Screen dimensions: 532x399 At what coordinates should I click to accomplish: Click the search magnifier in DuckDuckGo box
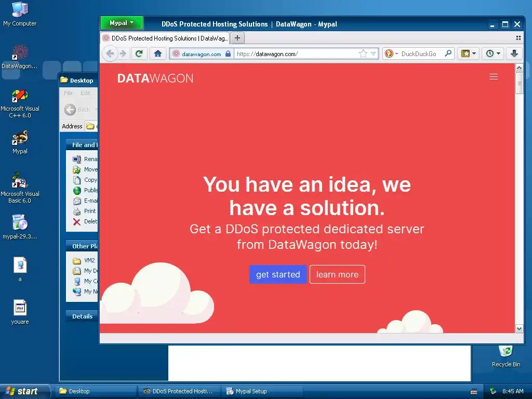pyautogui.click(x=448, y=54)
